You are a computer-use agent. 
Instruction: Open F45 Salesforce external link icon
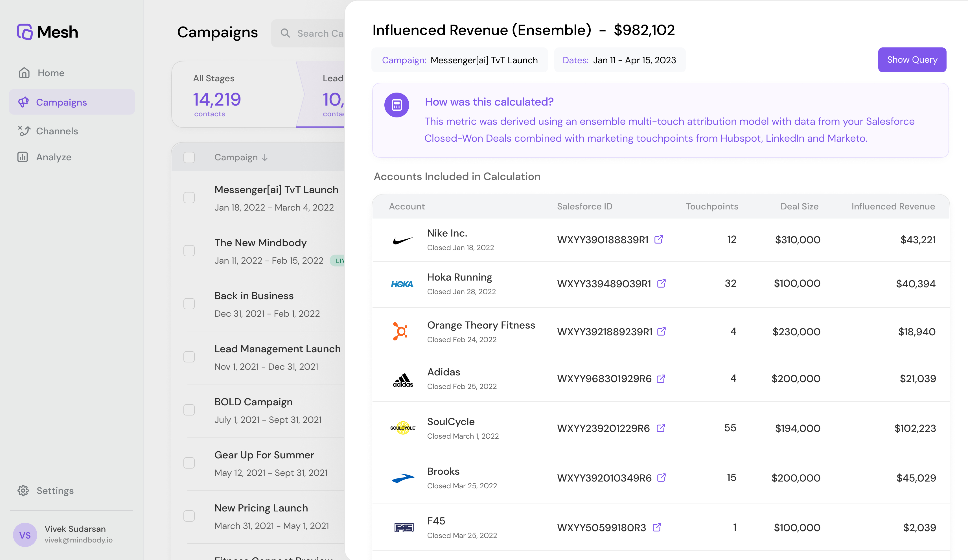[x=656, y=527]
